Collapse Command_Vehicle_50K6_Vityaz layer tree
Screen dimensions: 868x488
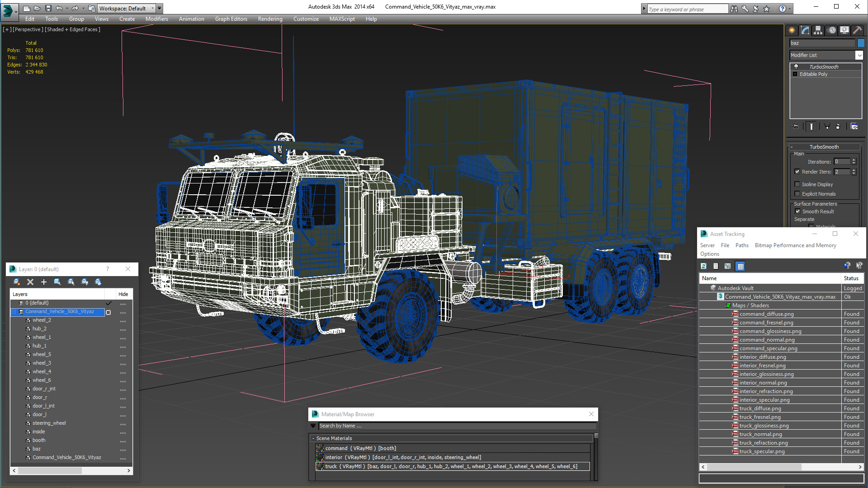pyautogui.click(x=14, y=312)
